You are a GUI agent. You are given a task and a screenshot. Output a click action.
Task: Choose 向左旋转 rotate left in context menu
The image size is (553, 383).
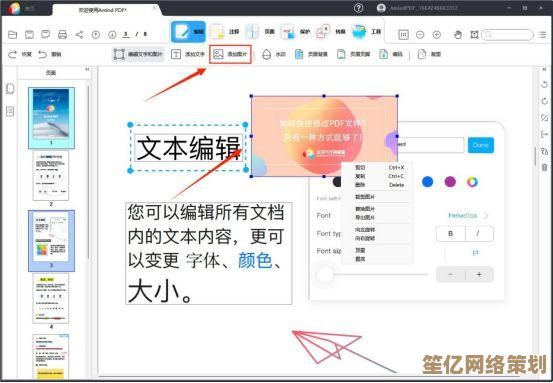(x=377, y=230)
